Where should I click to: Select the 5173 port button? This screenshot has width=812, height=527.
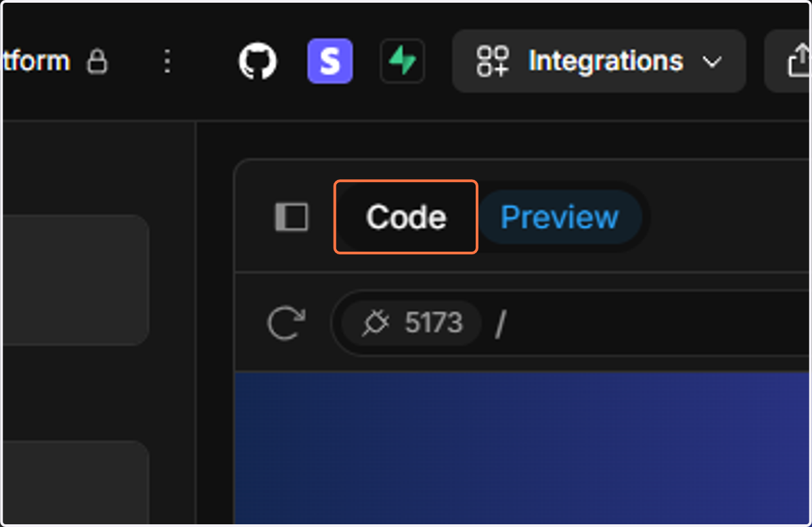point(411,323)
